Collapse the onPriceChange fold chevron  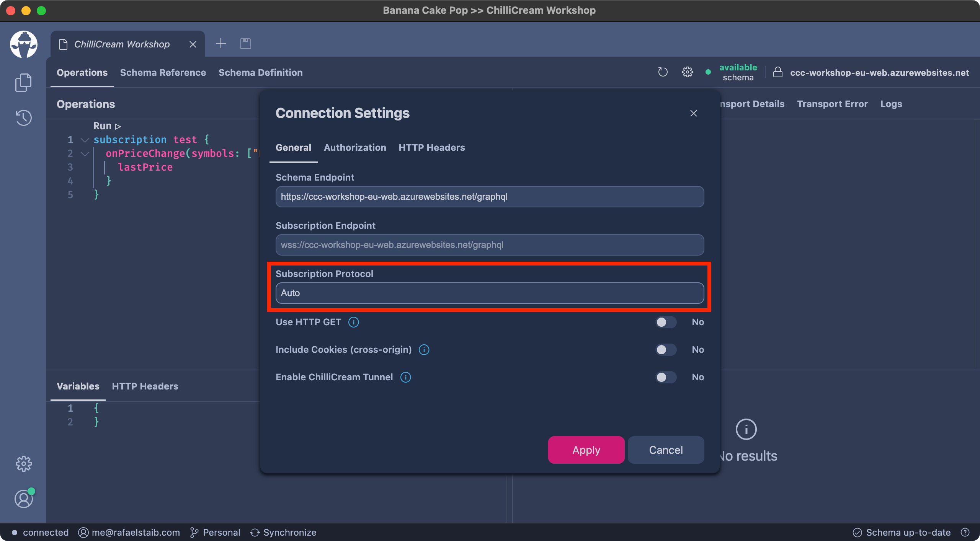coord(85,154)
